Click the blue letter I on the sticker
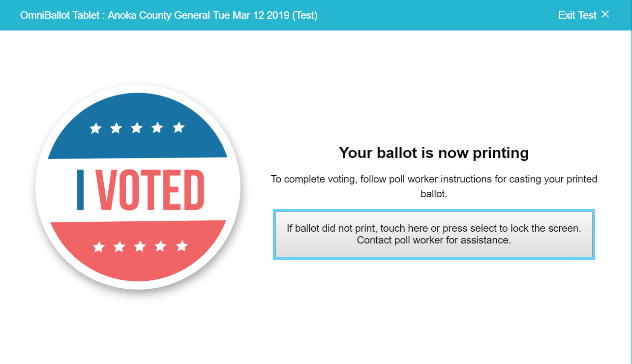The height and width of the screenshot is (364, 632). 81,190
